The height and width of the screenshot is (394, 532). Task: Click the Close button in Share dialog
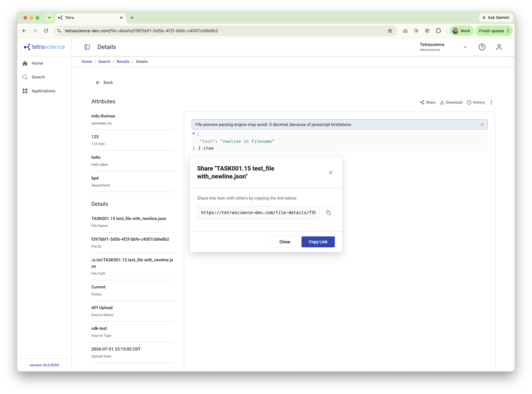click(284, 242)
